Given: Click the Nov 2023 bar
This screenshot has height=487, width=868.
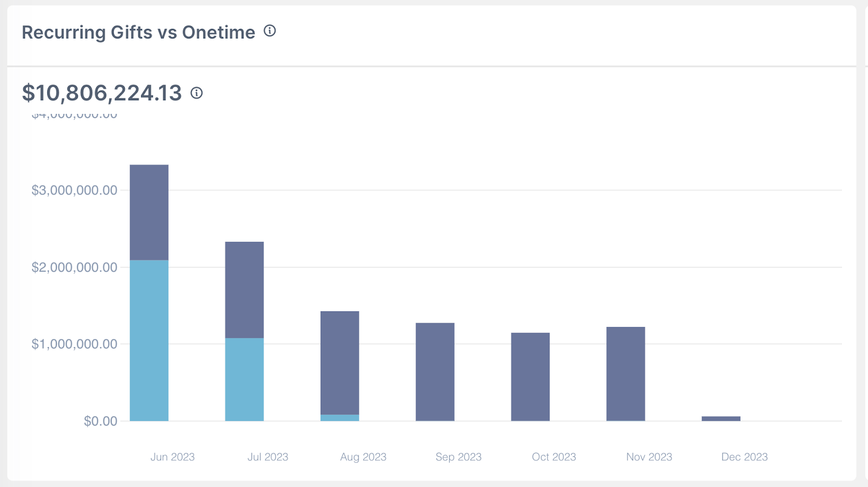Looking at the screenshot, I should point(626,374).
